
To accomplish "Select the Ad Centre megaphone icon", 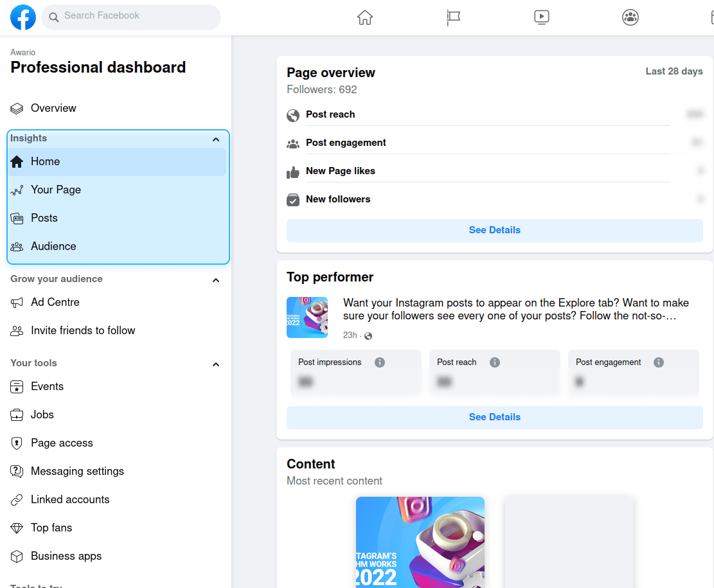I will [16, 302].
